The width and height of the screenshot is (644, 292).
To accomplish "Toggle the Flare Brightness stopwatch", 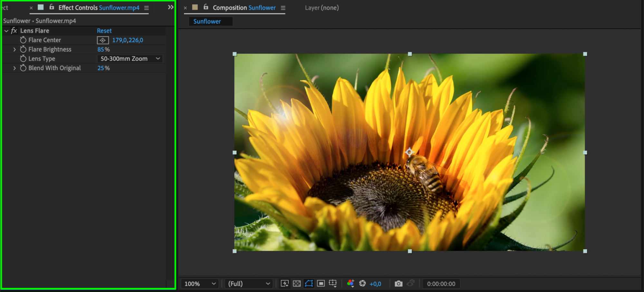I will tap(23, 49).
